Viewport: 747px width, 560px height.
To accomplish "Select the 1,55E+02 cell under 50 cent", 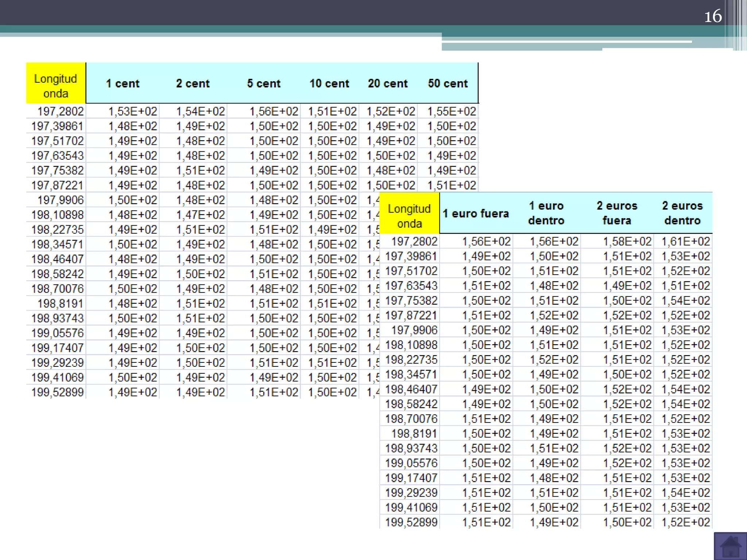I will 452,111.
